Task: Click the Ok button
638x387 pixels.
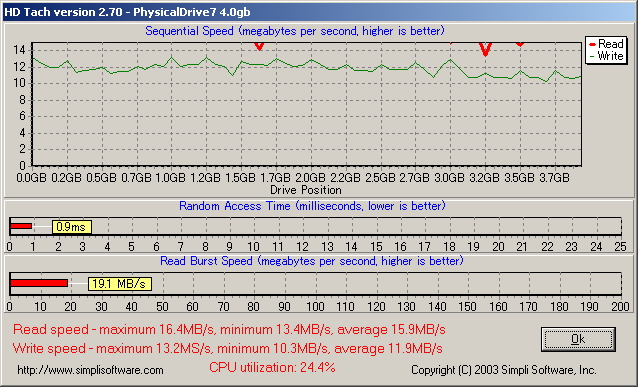Action: pos(578,339)
